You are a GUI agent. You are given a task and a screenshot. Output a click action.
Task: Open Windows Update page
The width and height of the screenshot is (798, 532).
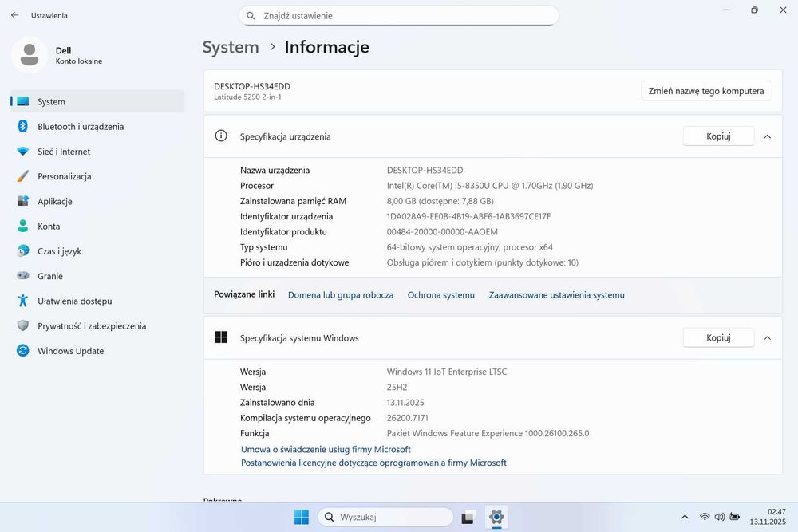(x=97, y=350)
